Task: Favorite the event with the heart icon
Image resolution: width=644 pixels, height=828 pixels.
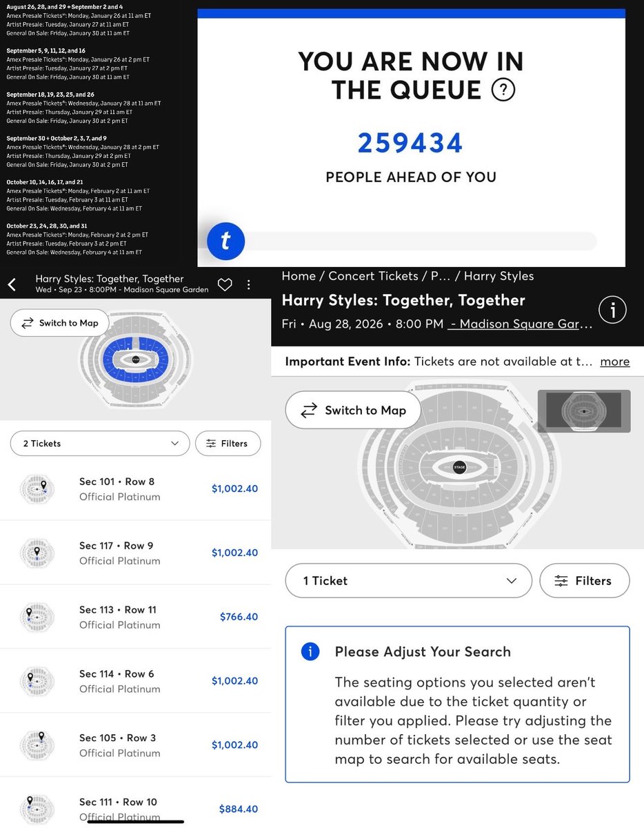Action: [x=224, y=284]
